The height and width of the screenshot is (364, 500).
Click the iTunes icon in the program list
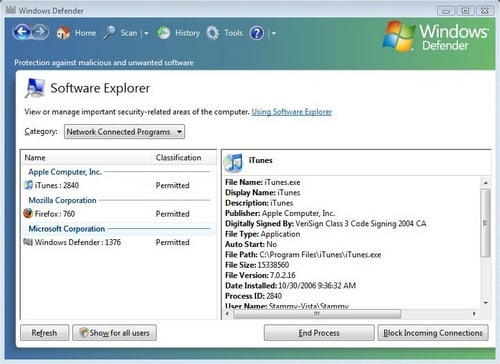pyautogui.click(x=29, y=185)
